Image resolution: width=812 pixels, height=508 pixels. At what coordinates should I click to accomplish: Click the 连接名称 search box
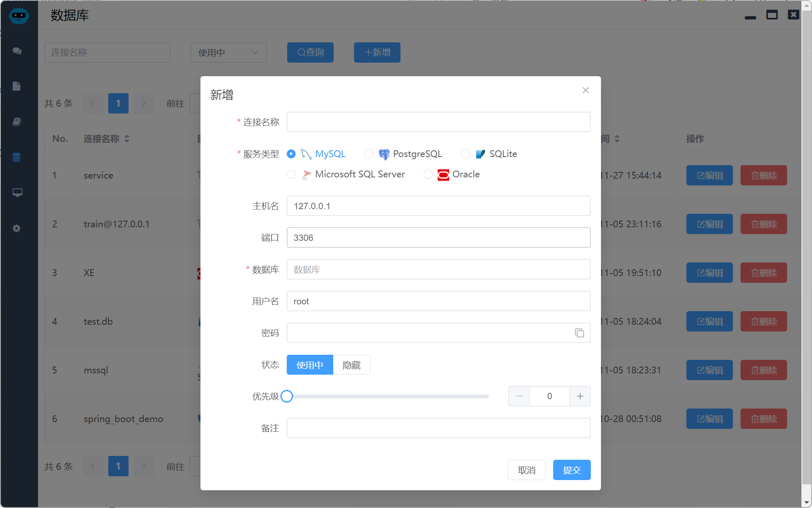(x=107, y=52)
